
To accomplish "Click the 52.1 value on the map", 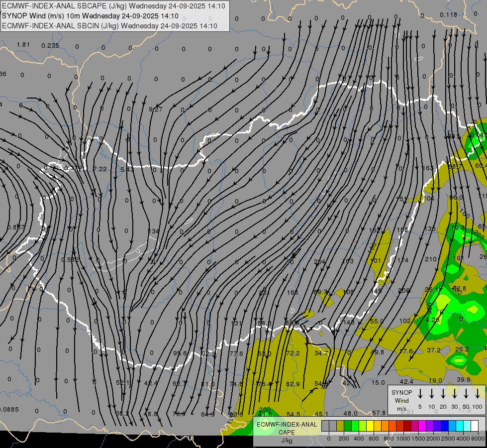I will tap(122, 383).
